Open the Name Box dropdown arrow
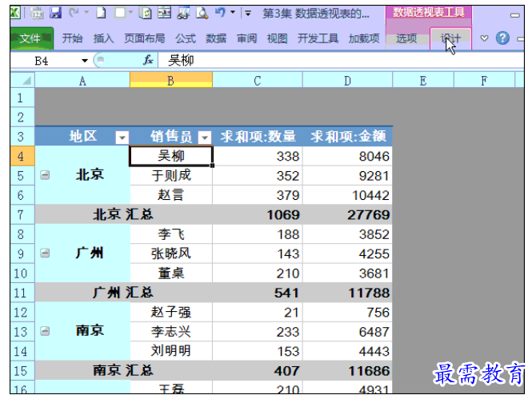 point(85,61)
